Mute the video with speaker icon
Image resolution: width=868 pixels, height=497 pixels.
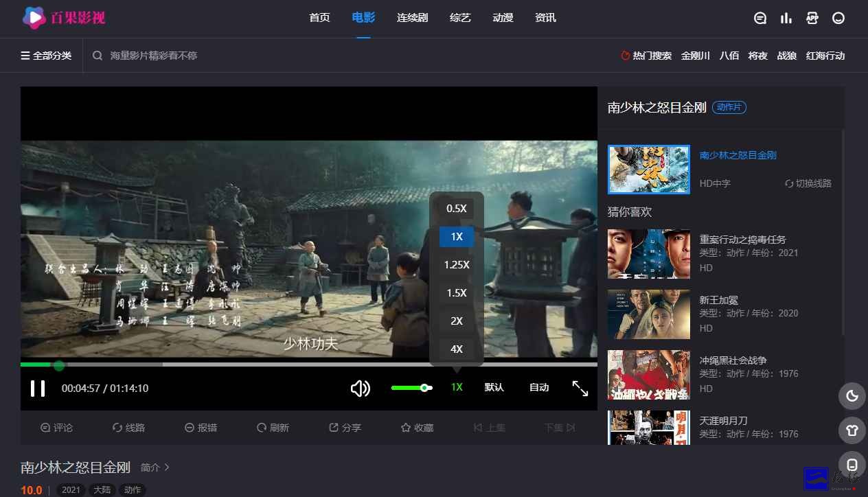(x=361, y=389)
